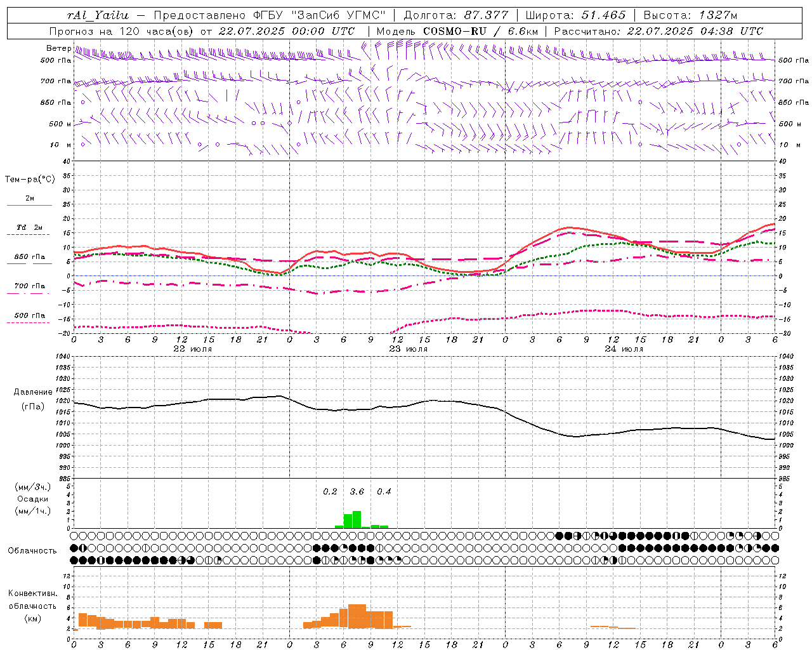Click the Долгота: 87.377 field

(455, 15)
